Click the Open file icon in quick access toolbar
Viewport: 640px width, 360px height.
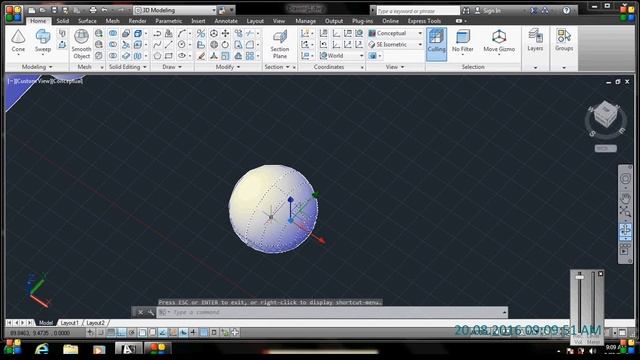point(43,10)
